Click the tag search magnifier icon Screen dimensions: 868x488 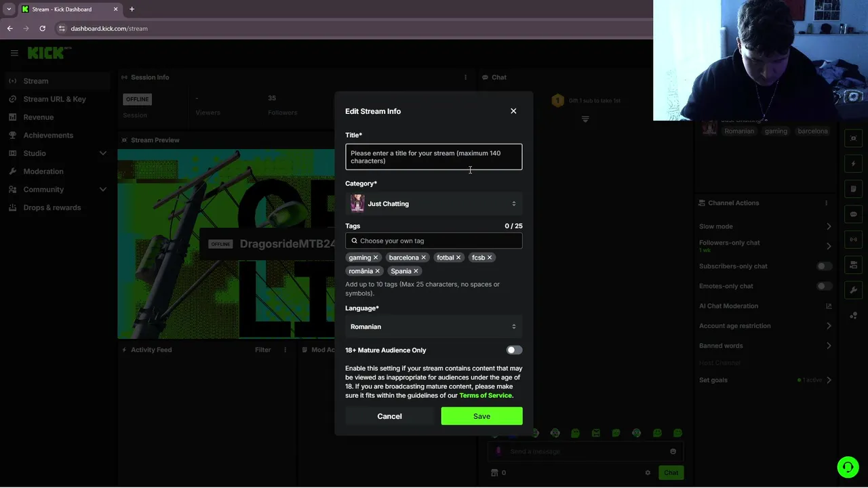tap(354, 241)
